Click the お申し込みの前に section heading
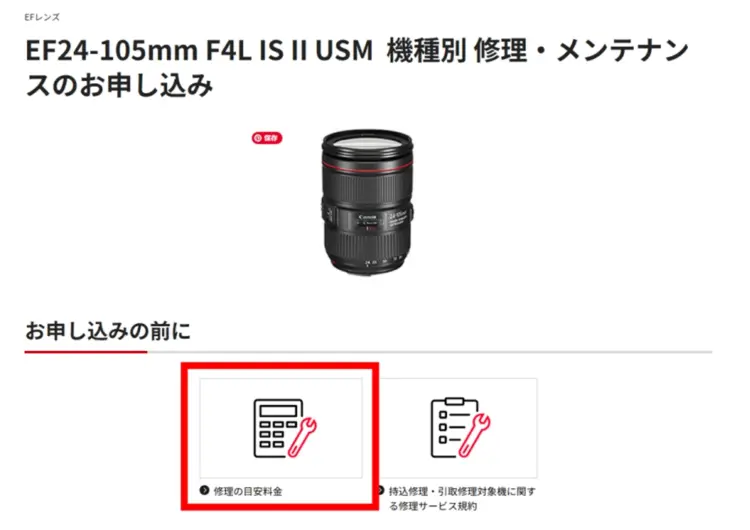 click(108, 331)
